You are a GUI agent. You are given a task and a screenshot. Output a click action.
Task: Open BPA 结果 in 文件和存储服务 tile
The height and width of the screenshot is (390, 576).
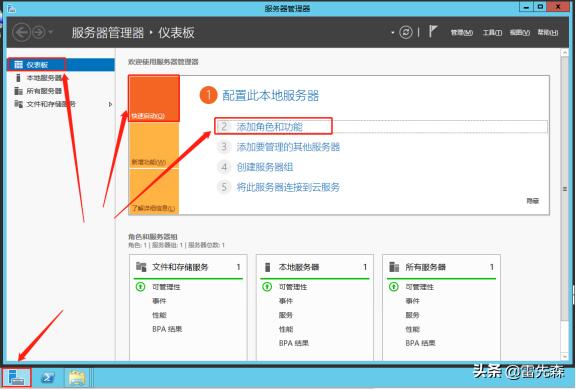[167, 329]
